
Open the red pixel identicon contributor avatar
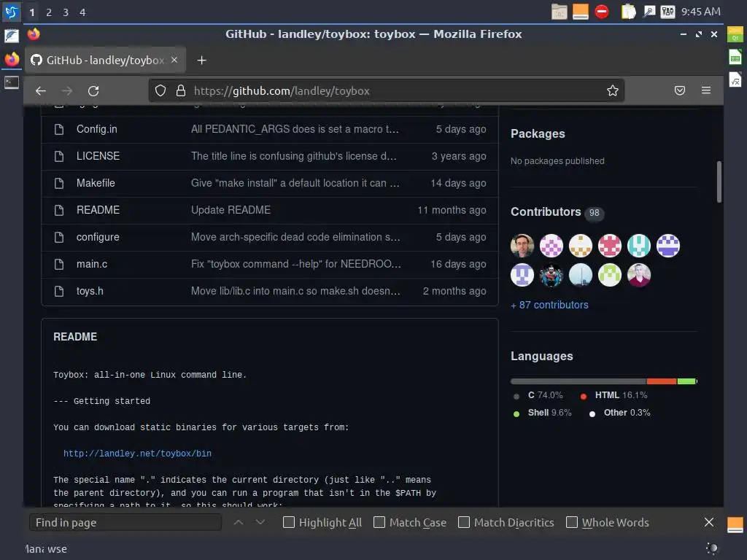point(609,246)
